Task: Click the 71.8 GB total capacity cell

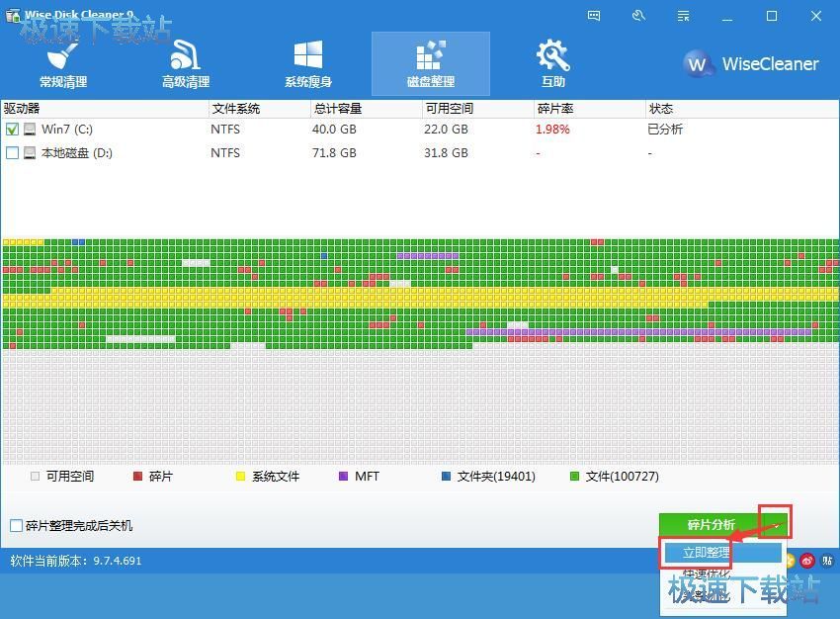Action: click(x=334, y=153)
